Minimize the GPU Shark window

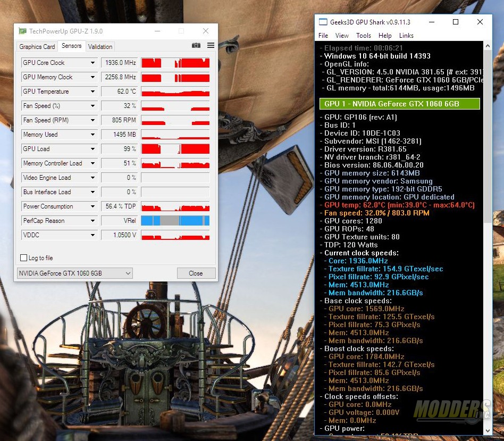(x=432, y=22)
